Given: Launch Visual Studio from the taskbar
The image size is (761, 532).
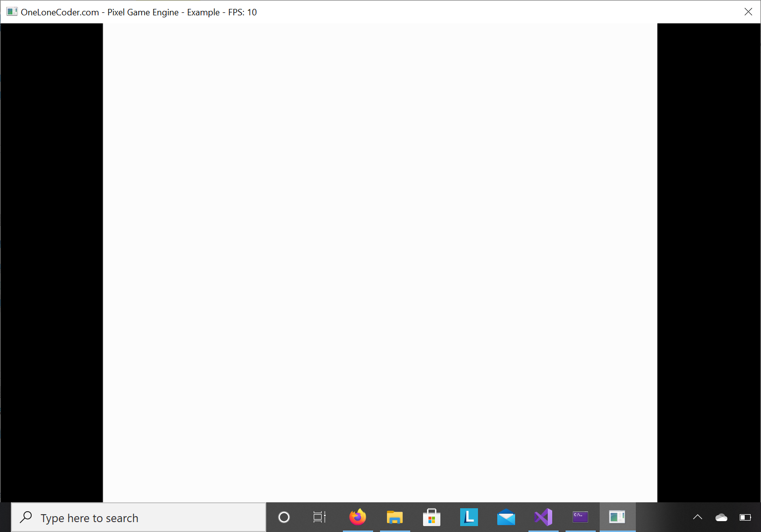Looking at the screenshot, I should coord(543,517).
